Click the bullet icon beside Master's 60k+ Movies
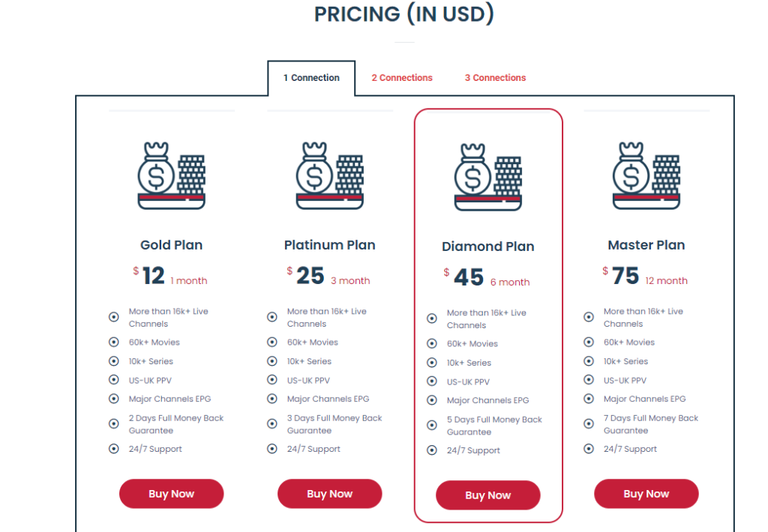768x532 pixels. pyautogui.click(x=589, y=342)
